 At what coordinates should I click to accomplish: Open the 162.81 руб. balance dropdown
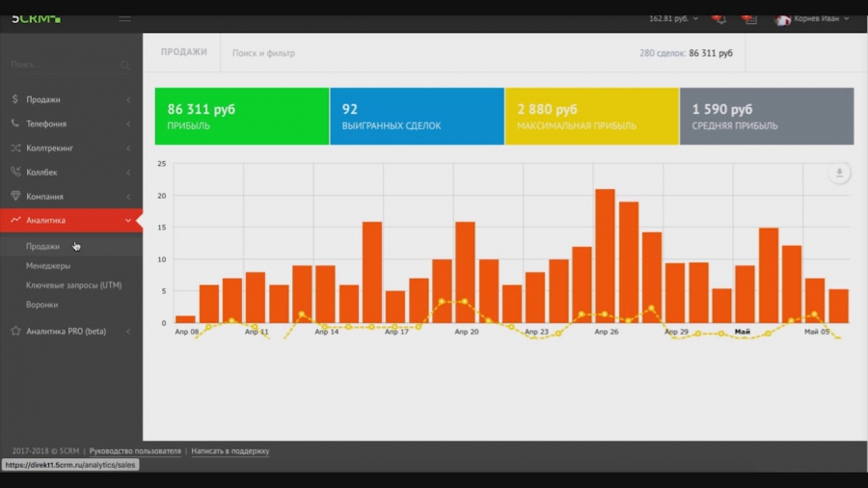tap(673, 19)
